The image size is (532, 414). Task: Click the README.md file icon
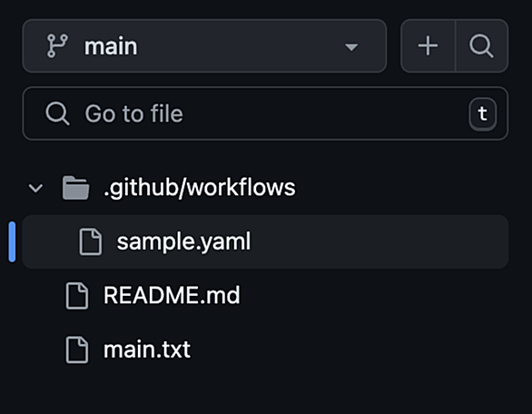click(x=77, y=296)
